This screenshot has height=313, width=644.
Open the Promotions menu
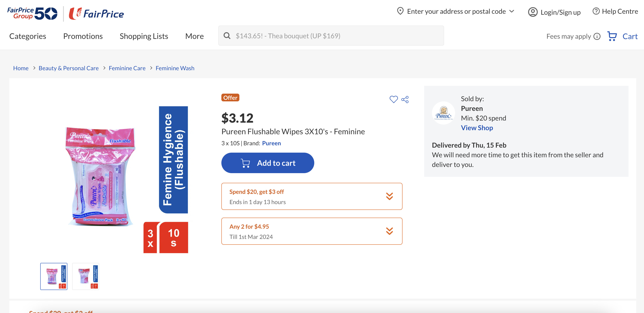pos(83,36)
